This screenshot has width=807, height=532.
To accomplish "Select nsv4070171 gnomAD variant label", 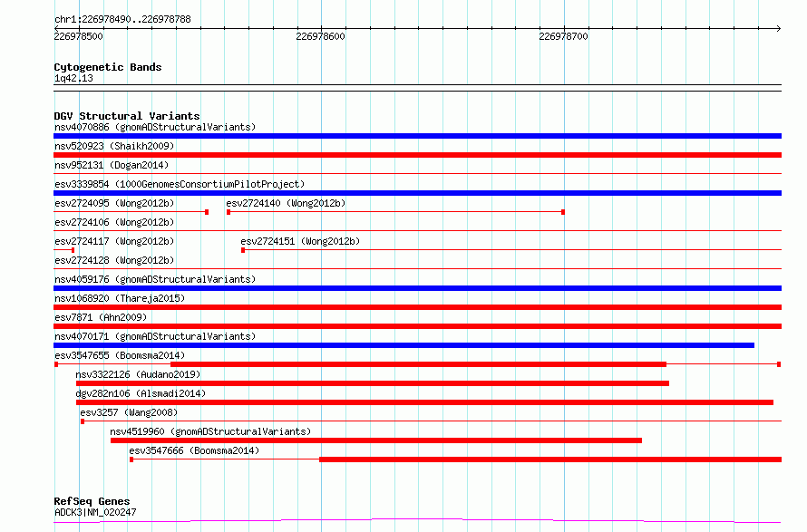I will pyautogui.click(x=155, y=336).
